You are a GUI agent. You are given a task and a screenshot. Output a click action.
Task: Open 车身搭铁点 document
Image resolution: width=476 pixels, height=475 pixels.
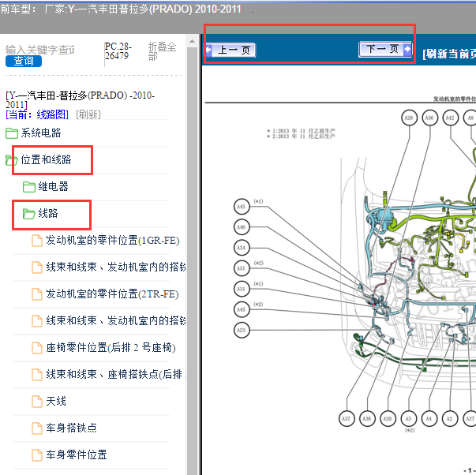pos(71,428)
